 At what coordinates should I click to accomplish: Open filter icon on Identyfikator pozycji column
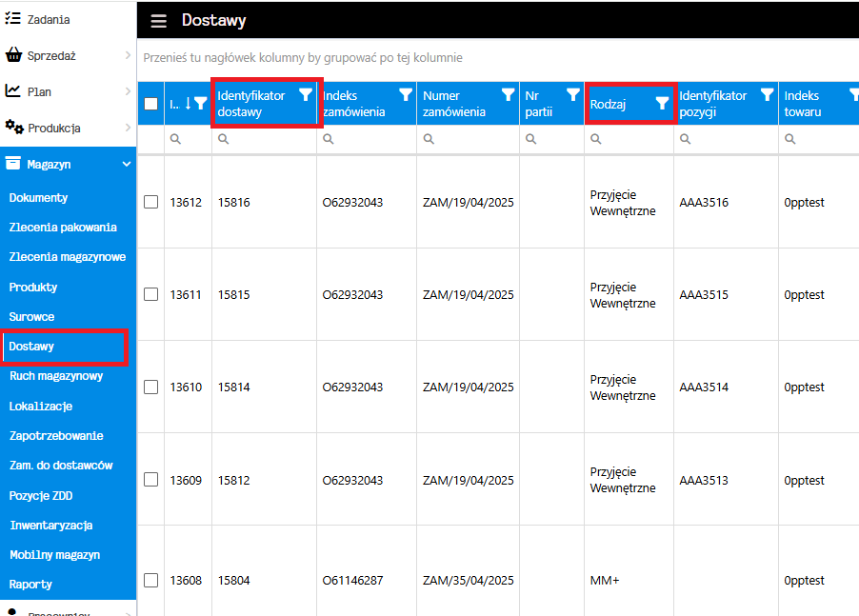pos(767,94)
